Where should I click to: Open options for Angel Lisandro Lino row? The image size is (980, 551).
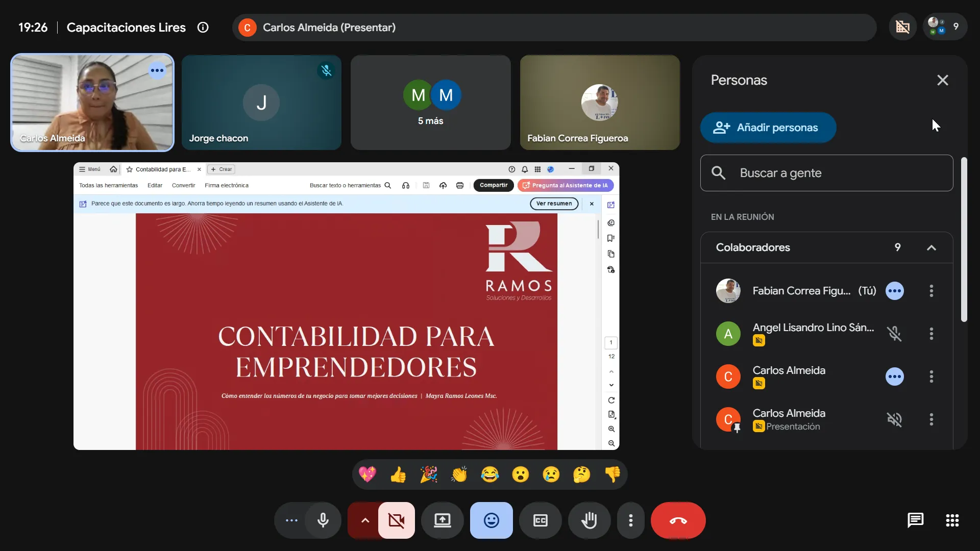coord(932,334)
